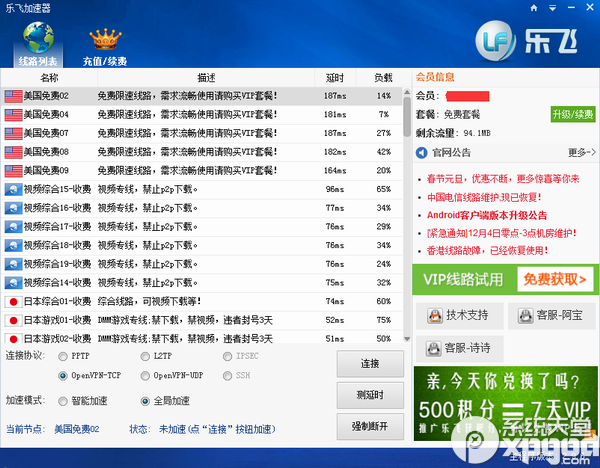Open the 充值/续费 crown tab
The image size is (600, 468).
tap(105, 47)
